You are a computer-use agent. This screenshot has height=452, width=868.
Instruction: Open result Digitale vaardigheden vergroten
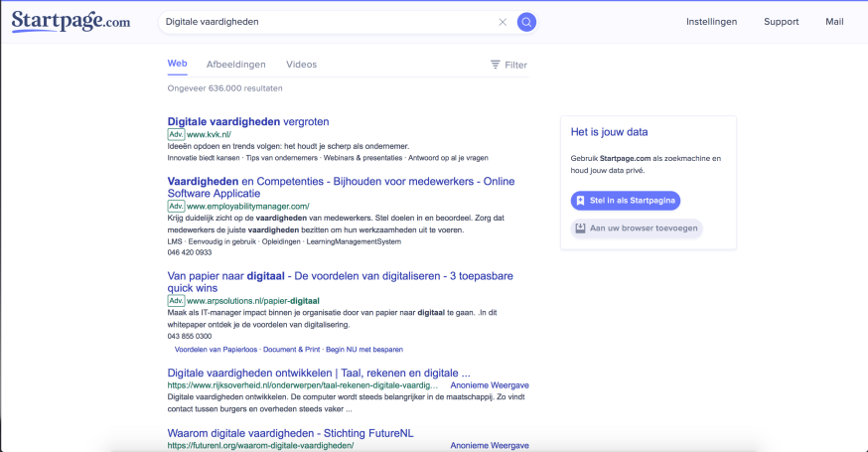(248, 122)
